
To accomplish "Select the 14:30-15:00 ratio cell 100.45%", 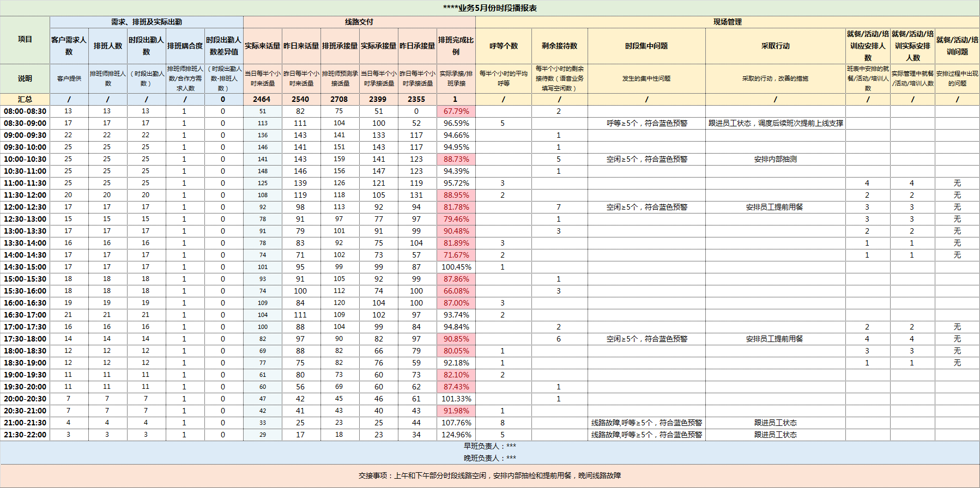I will point(456,267).
